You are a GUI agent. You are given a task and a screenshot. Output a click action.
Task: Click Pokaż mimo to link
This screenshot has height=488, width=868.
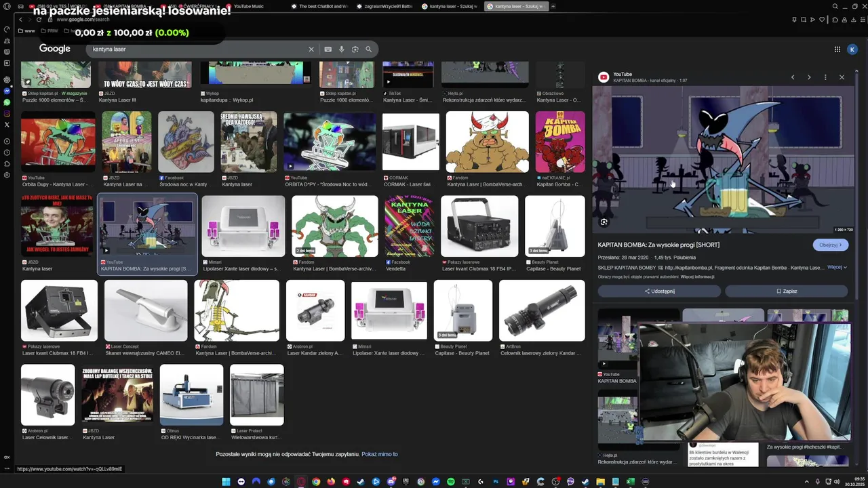coord(380,454)
